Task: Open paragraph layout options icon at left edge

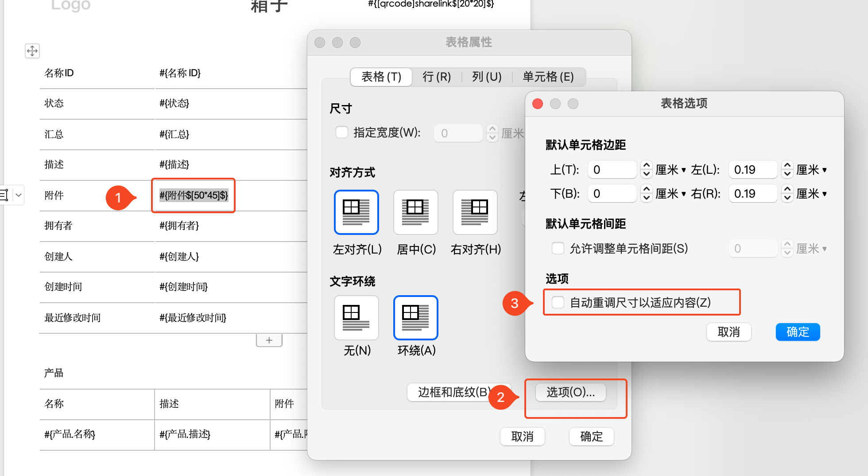Action: [x=4, y=195]
